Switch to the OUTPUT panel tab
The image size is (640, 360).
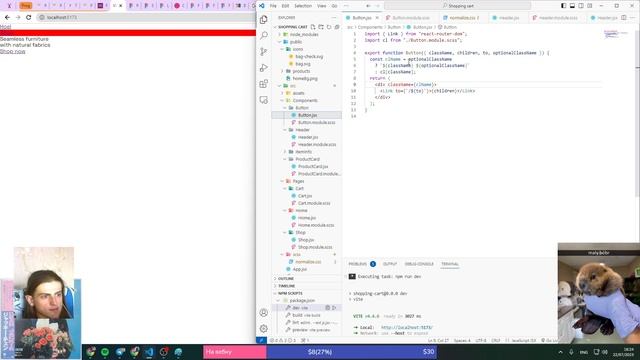pos(390,264)
